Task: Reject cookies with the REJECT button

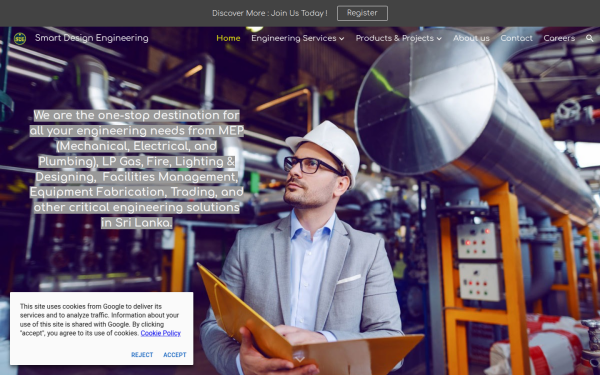Action: (x=142, y=355)
